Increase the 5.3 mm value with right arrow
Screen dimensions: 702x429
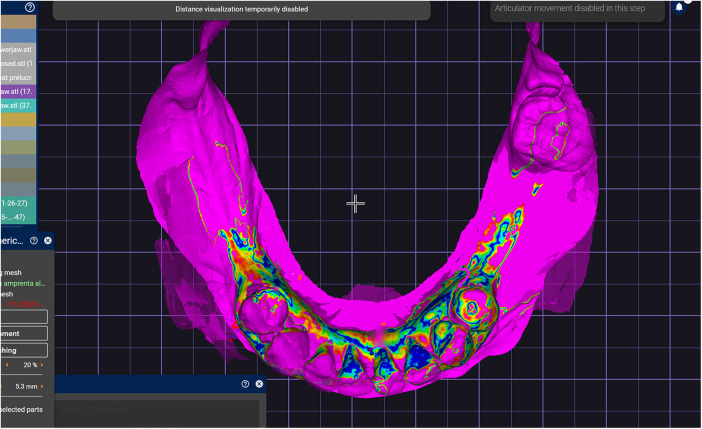tap(42, 386)
